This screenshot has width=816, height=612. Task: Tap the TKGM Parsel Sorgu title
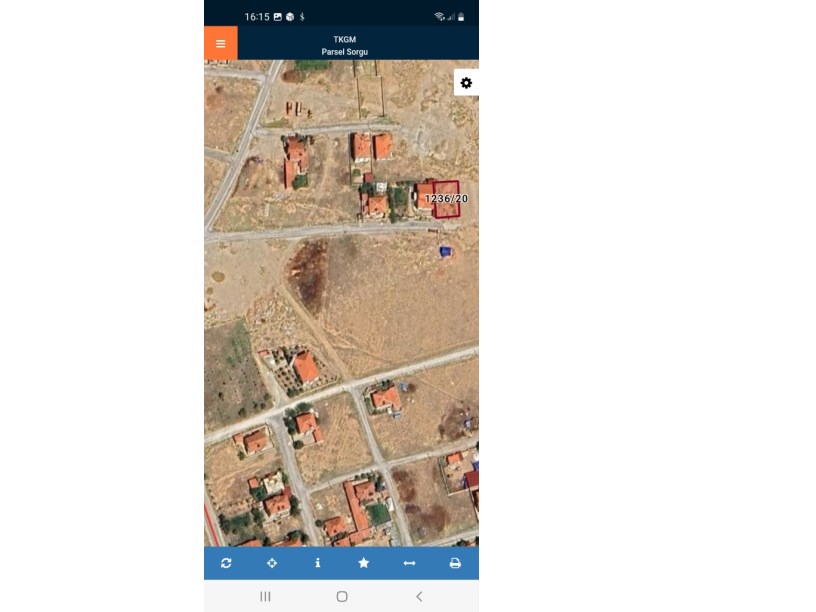pos(345,46)
